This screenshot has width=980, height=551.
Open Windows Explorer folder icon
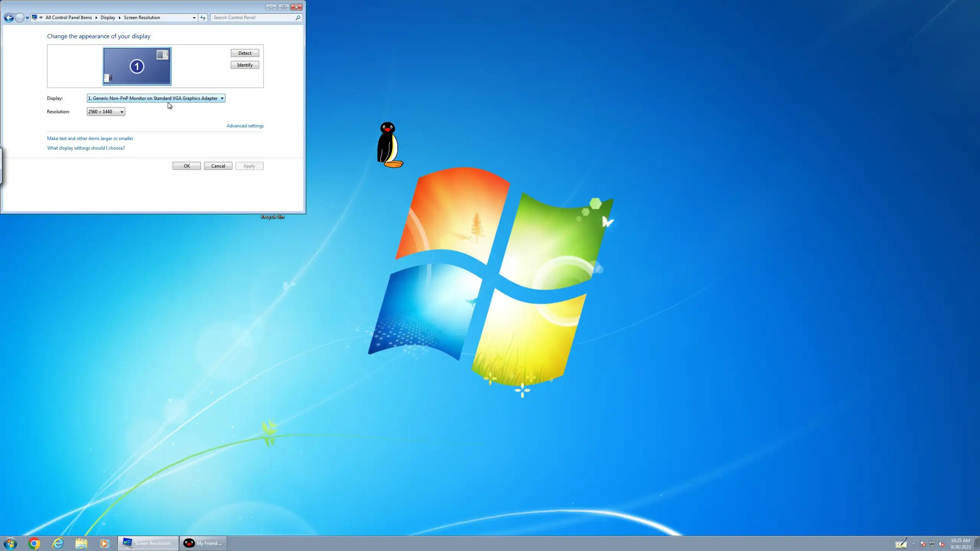(81, 543)
